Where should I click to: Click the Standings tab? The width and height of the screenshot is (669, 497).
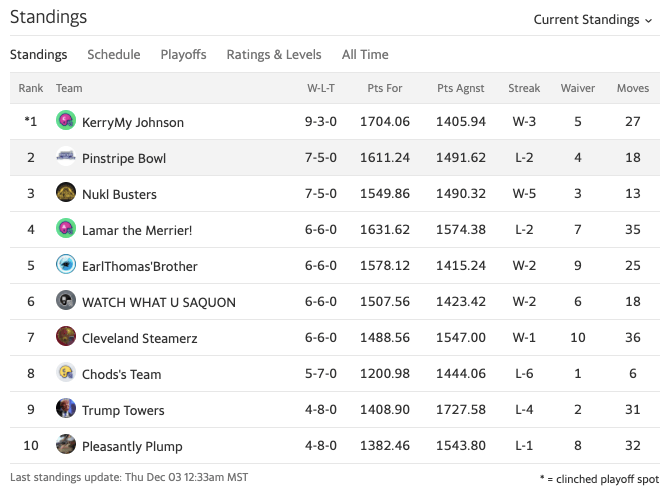tap(38, 55)
